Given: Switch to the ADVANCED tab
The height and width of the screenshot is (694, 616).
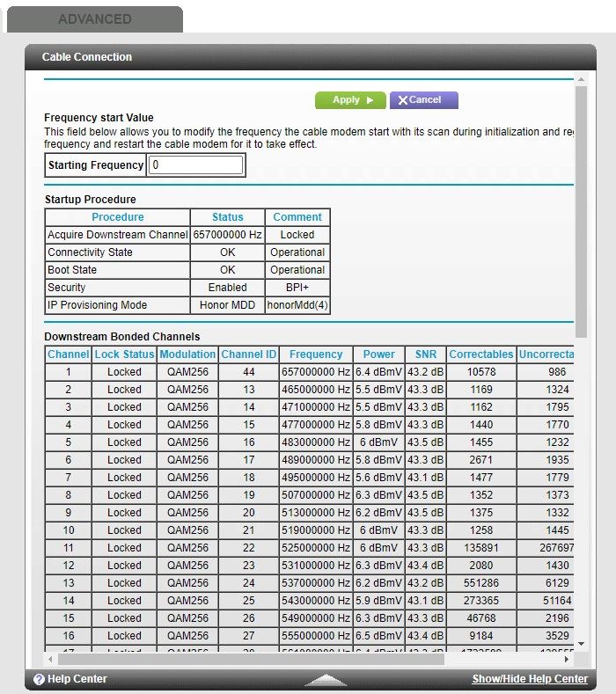Looking at the screenshot, I should tap(94, 19).
